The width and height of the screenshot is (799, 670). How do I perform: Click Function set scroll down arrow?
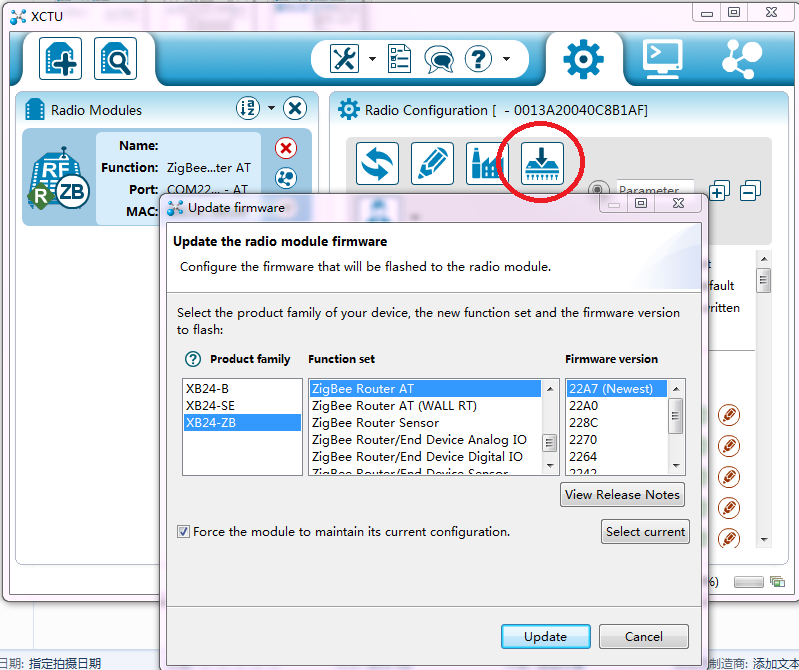click(x=550, y=466)
